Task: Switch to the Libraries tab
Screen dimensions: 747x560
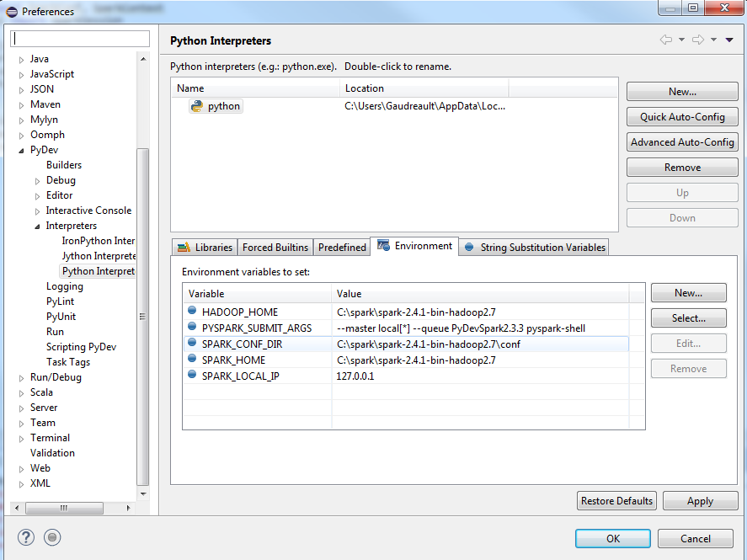Action: point(205,247)
